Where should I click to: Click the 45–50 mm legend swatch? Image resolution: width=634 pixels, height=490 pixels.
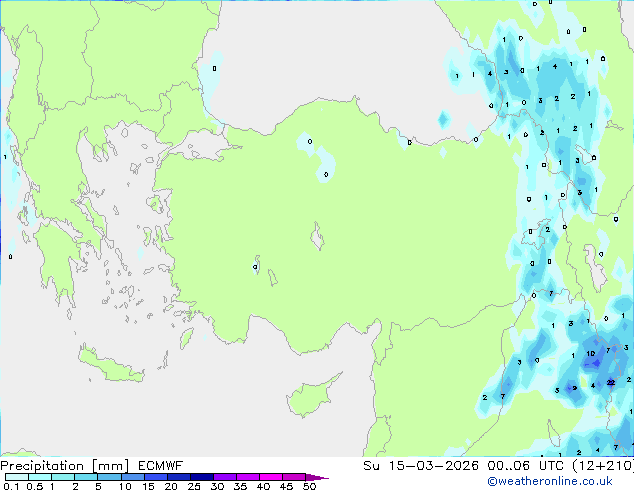[294, 477]
